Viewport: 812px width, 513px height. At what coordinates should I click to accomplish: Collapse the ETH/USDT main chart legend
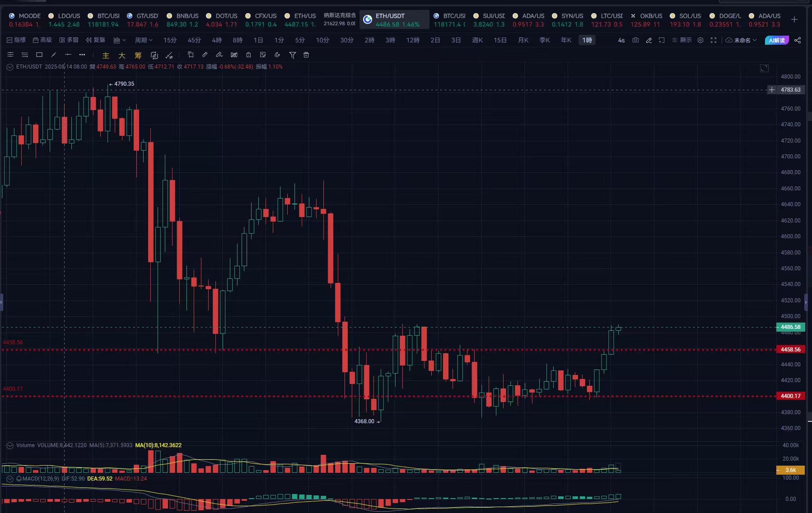[9, 67]
